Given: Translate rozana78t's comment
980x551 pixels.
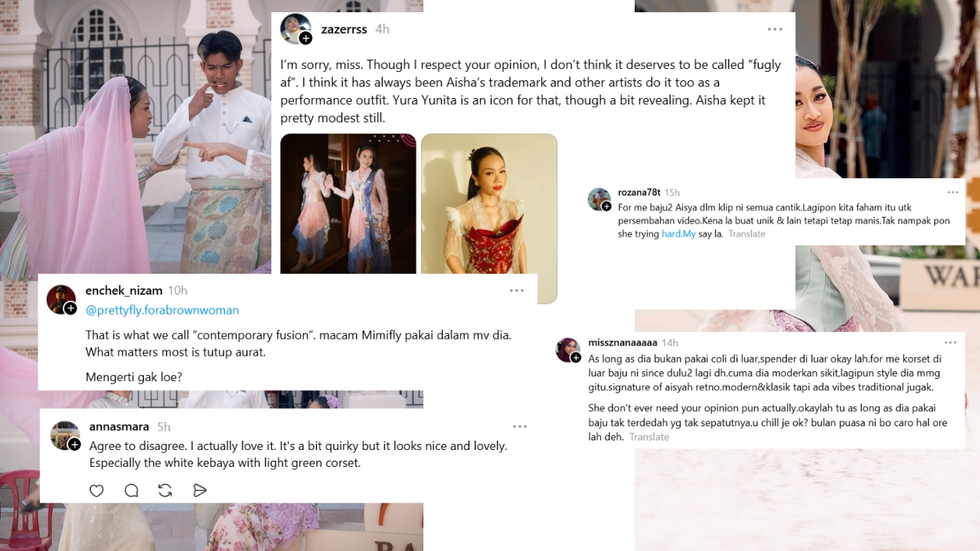Looking at the screenshot, I should (746, 234).
